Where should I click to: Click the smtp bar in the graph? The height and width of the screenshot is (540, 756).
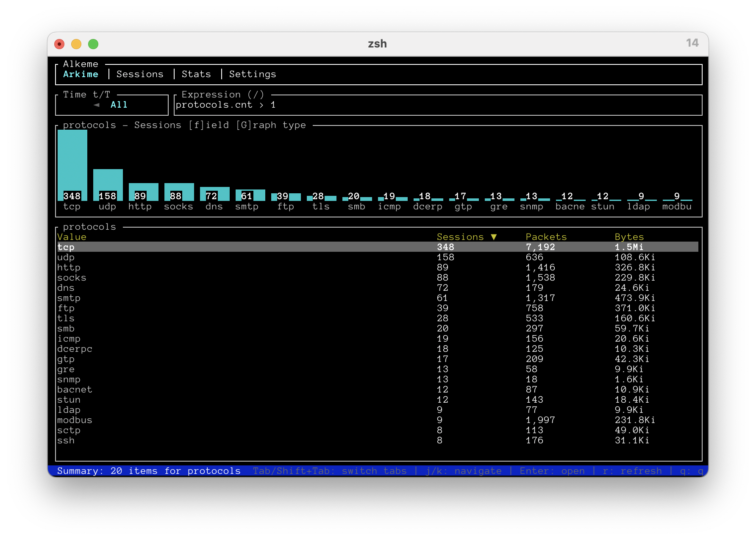[x=250, y=195]
